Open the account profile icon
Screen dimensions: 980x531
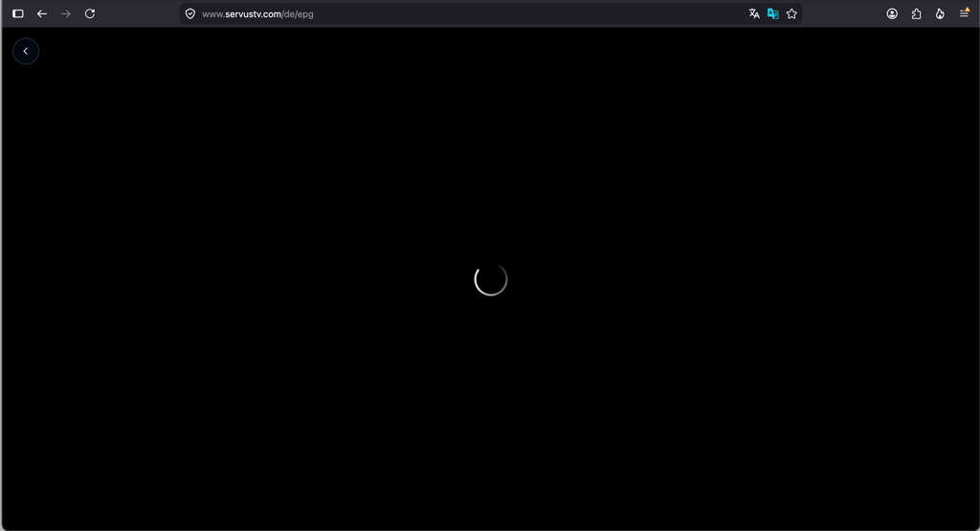893,13
